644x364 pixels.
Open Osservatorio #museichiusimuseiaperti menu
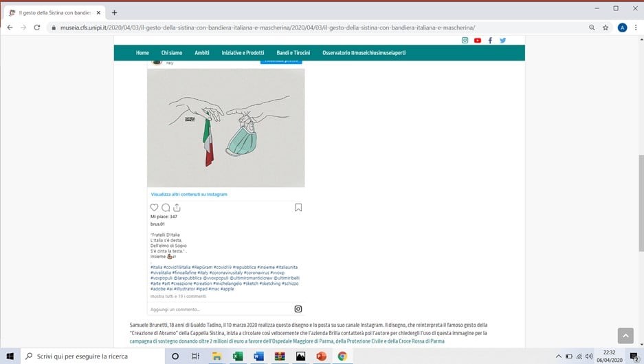pos(364,53)
